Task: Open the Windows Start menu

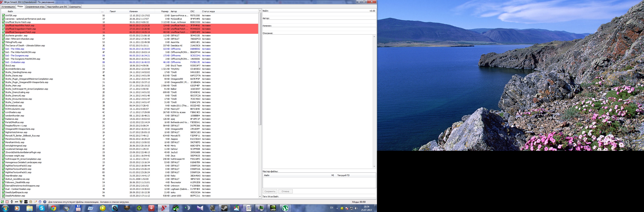Action: (x=5, y=208)
